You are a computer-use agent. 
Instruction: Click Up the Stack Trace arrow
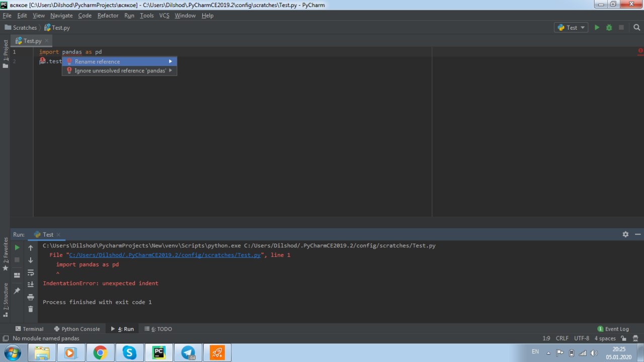pyautogui.click(x=31, y=248)
